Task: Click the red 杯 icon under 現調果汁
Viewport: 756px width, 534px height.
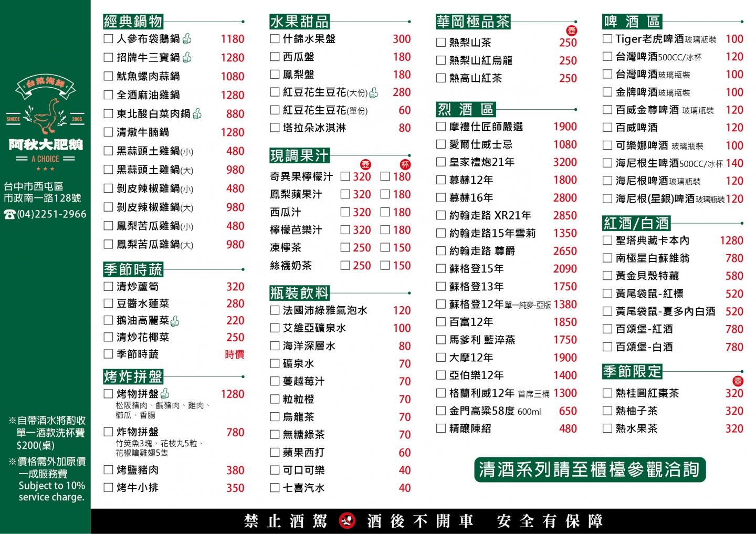Action: [x=405, y=165]
